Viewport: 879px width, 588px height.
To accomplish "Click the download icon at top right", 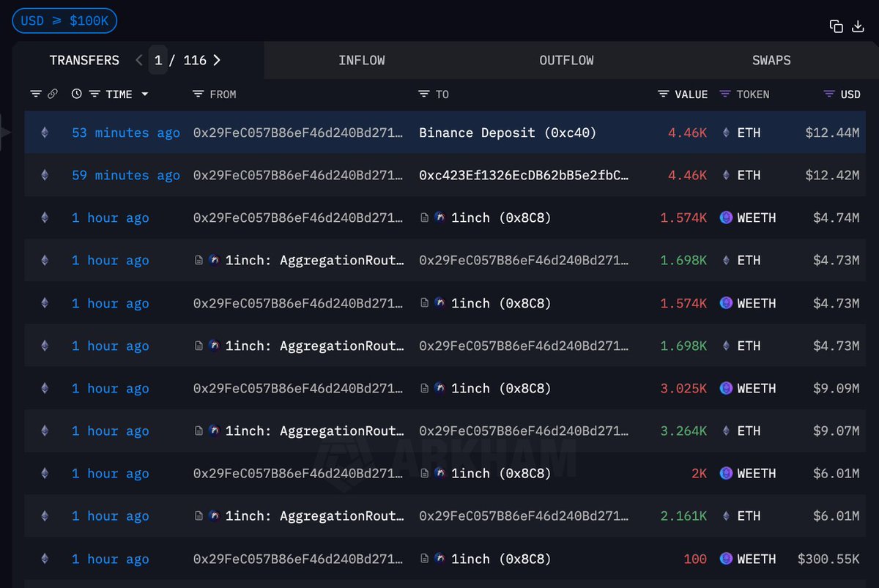I will pyautogui.click(x=858, y=26).
